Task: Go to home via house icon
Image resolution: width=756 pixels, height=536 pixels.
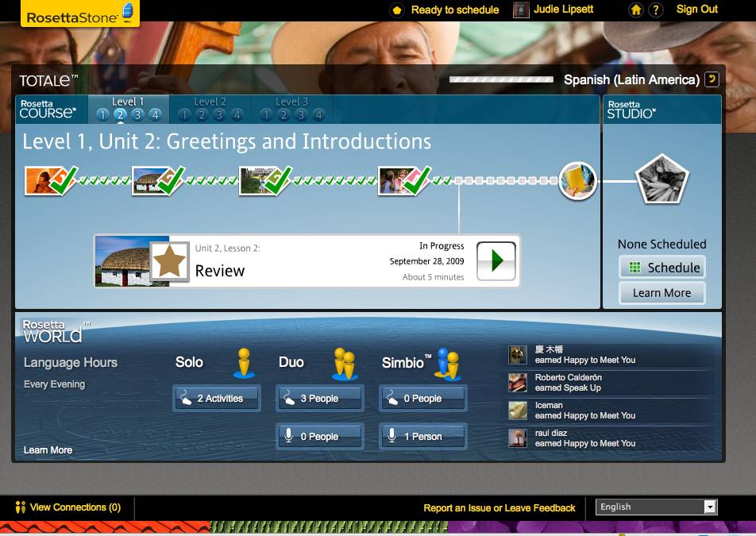Action: click(x=636, y=10)
